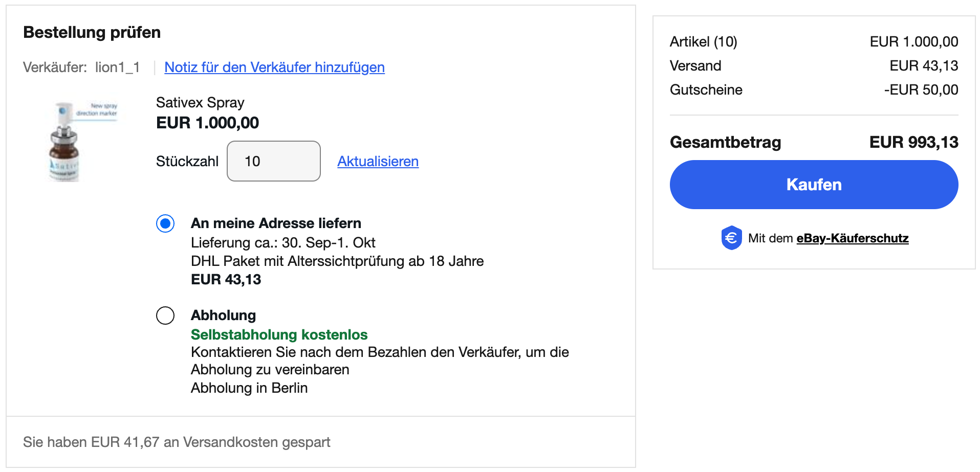Select the "An meine Adresse liefern" radio button
Screen dimensions: 980x472
click(165, 223)
